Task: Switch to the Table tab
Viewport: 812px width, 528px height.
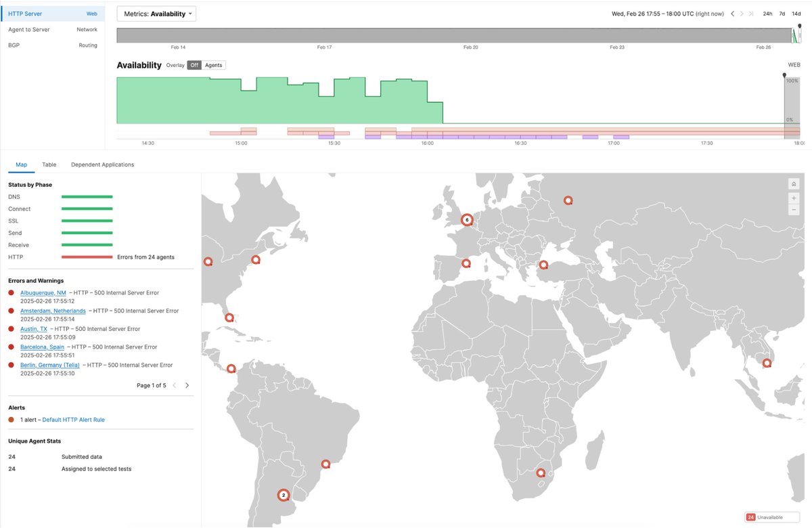Action: [x=49, y=164]
